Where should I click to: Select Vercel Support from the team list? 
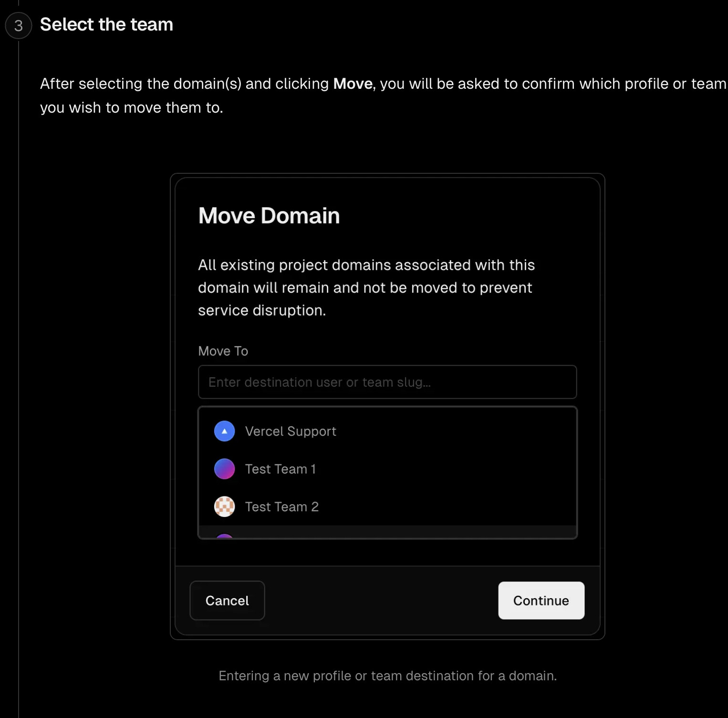387,431
